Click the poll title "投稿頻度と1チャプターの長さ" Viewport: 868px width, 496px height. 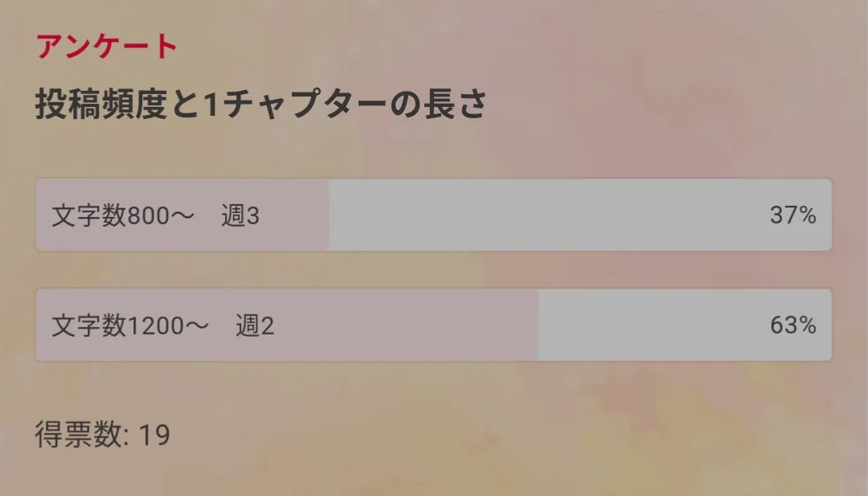click(261, 105)
